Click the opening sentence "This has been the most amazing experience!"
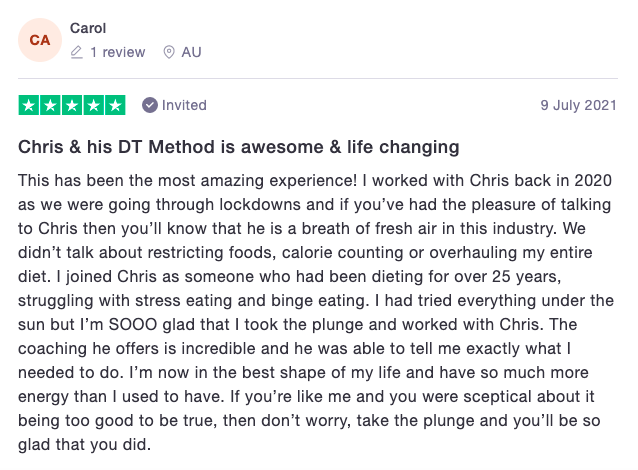Viewport: 638px width, 470px height. pyautogui.click(x=168, y=180)
